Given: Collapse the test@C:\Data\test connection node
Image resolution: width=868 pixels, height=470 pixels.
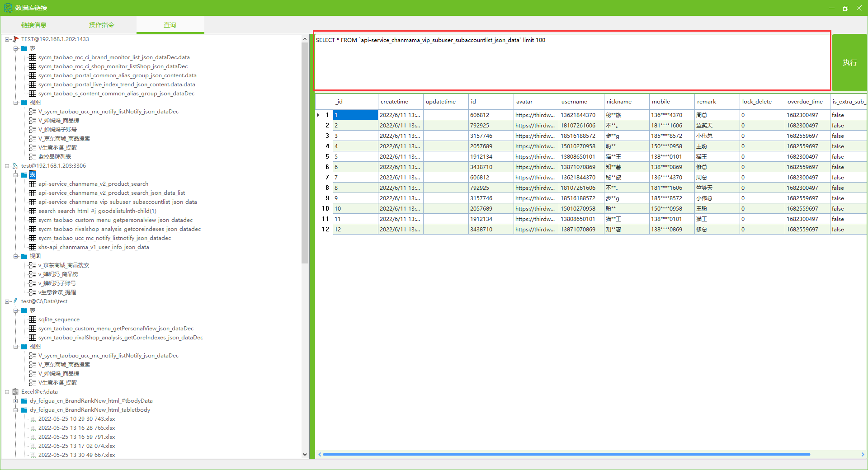Looking at the screenshot, I should click(x=7, y=301).
